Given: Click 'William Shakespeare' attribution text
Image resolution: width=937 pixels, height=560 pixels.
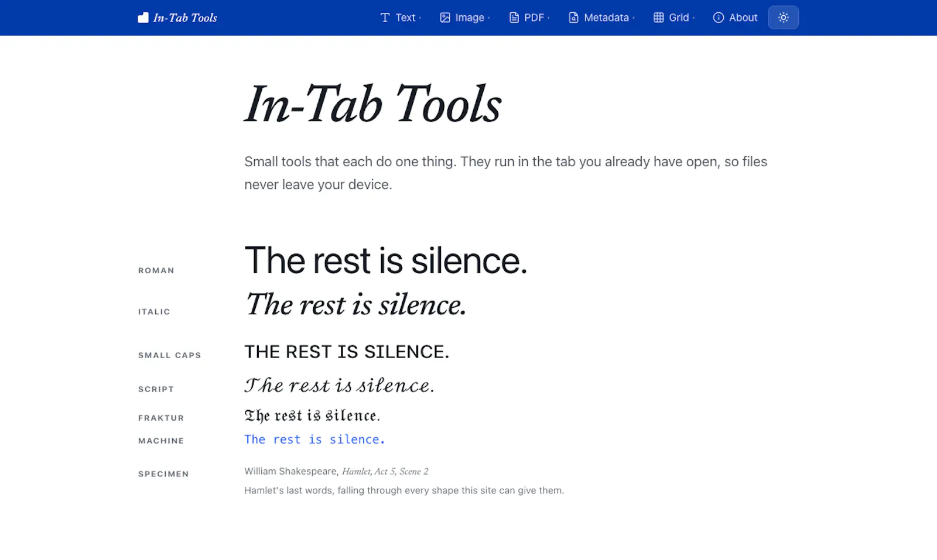Looking at the screenshot, I should pyautogui.click(x=290, y=471).
